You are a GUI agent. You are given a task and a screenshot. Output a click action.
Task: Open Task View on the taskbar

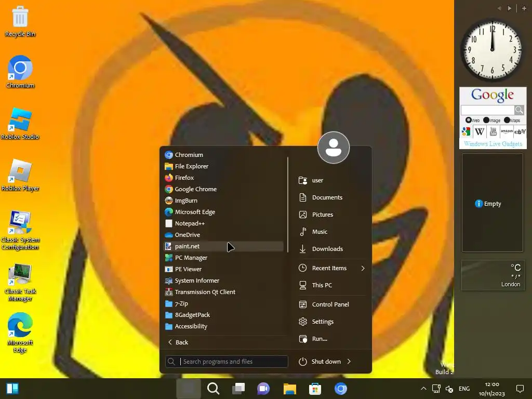(x=238, y=389)
